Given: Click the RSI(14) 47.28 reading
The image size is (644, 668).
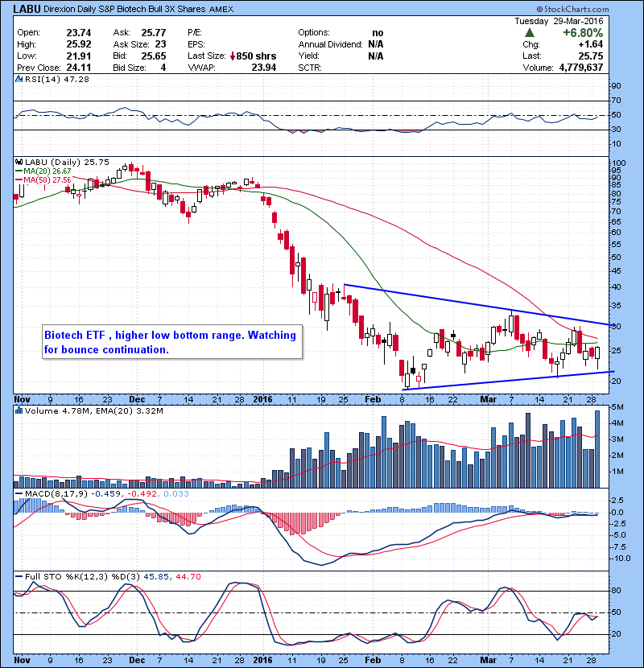Looking at the screenshot, I should (x=56, y=79).
